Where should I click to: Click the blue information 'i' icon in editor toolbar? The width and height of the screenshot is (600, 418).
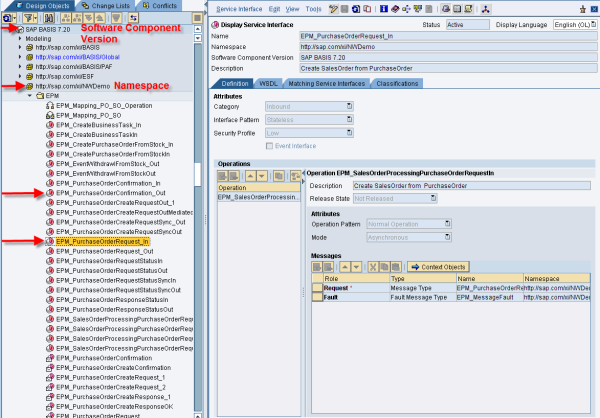pyautogui.click(x=384, y=9)
